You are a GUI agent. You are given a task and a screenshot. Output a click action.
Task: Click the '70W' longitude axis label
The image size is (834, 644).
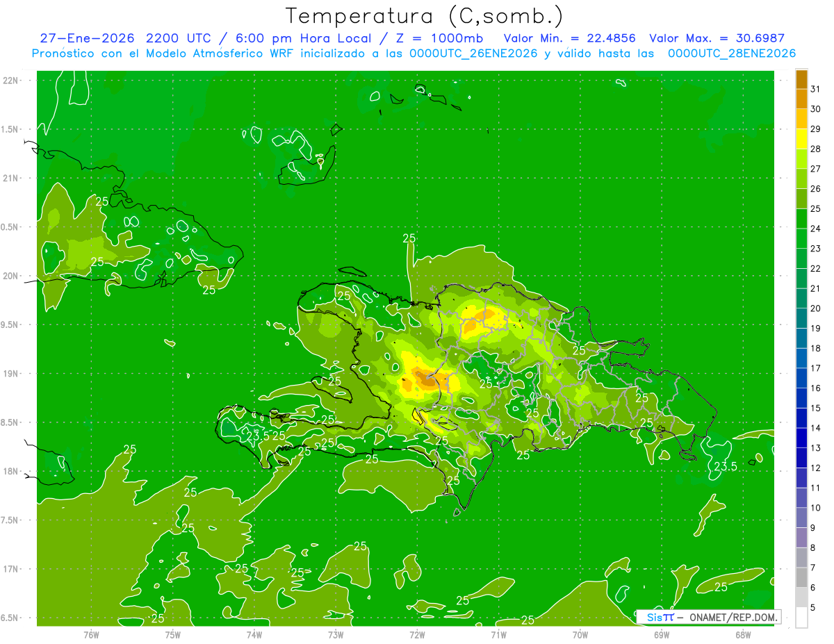tap(580, 635)
